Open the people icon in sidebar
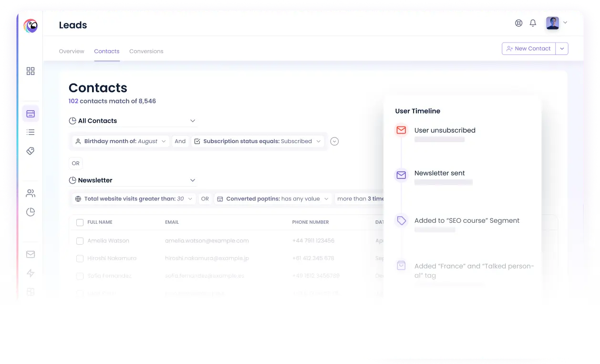This screenshot has width=600, height=364. point(31,193)
